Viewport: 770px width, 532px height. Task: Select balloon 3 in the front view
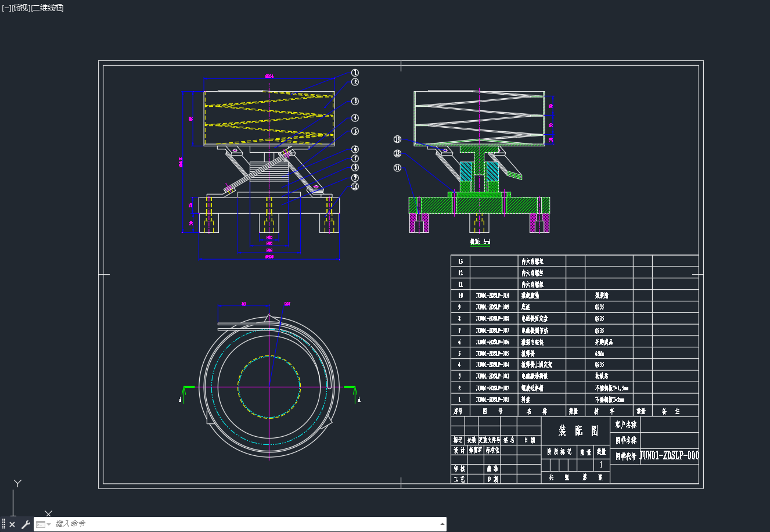coord(355,102)
